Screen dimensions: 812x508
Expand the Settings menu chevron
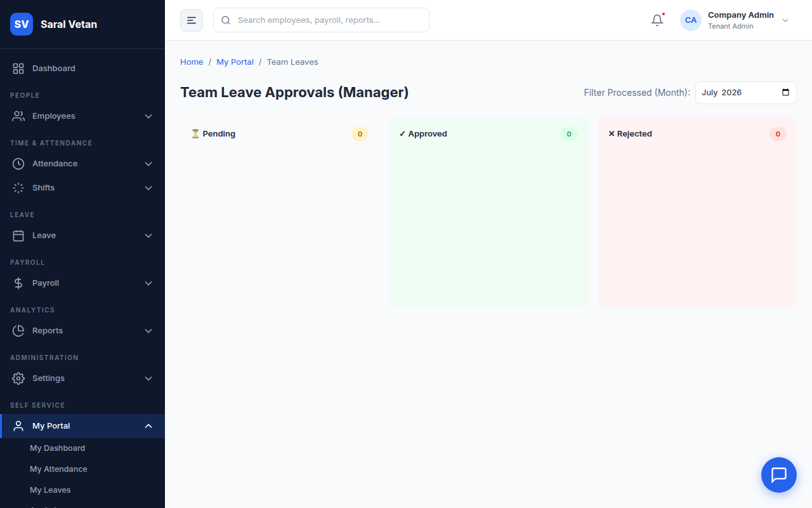148,378
